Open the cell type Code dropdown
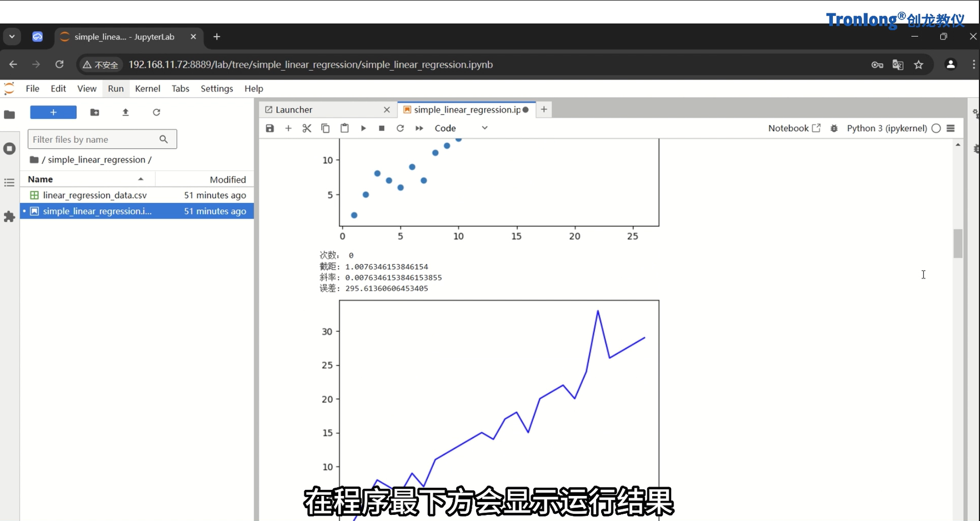 (461, 128)
